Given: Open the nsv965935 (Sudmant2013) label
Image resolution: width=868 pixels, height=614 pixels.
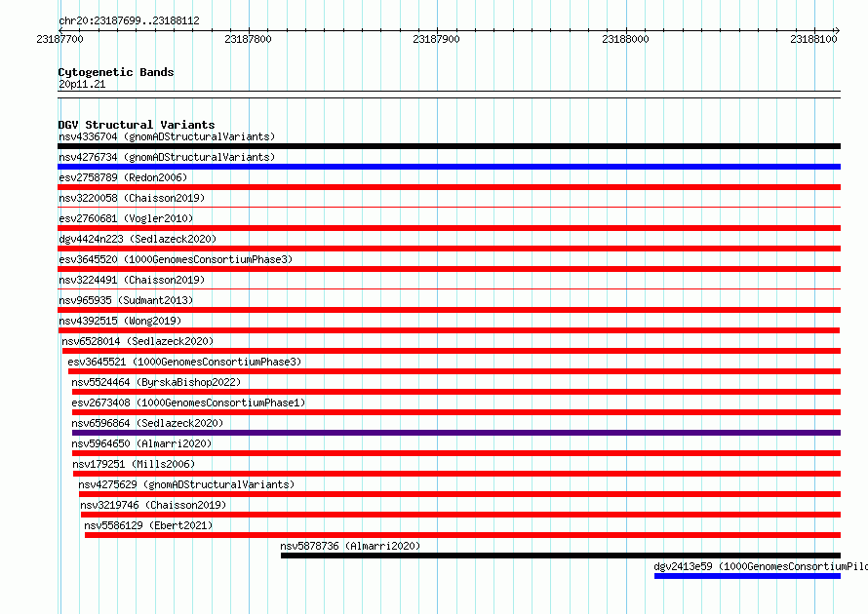Looking at the screenshot, I should (x=126, y=300).
